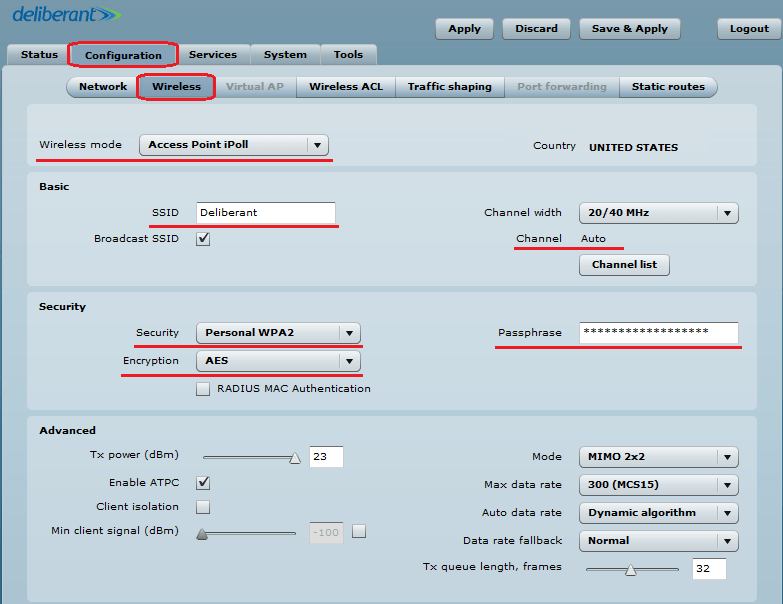Switch to the Status tab
This screenshot has height=604, width=783.
pyautogui.click(x=39, y=54)
